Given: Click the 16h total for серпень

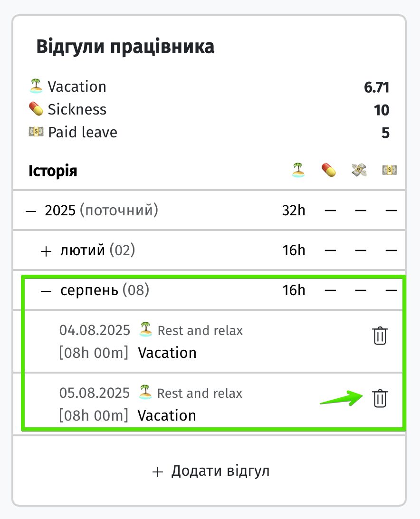Looking at the screenshot, I should pyautogui.click(x=294, y=290).
